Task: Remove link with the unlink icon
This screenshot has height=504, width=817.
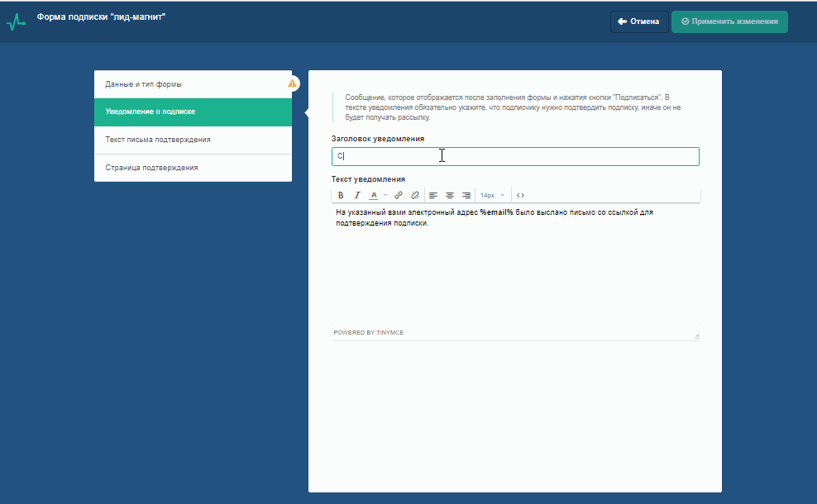Action: coord(415,195)
